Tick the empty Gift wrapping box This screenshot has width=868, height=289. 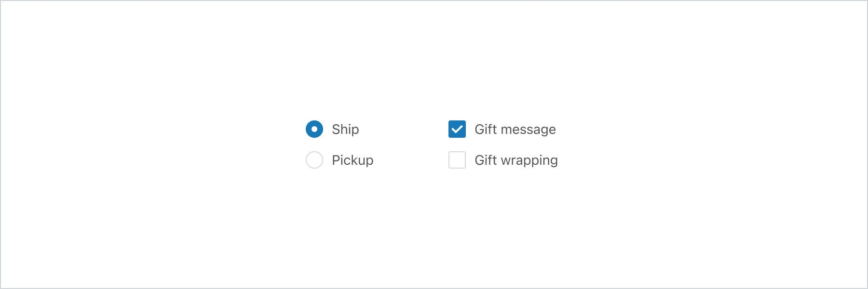457,160
